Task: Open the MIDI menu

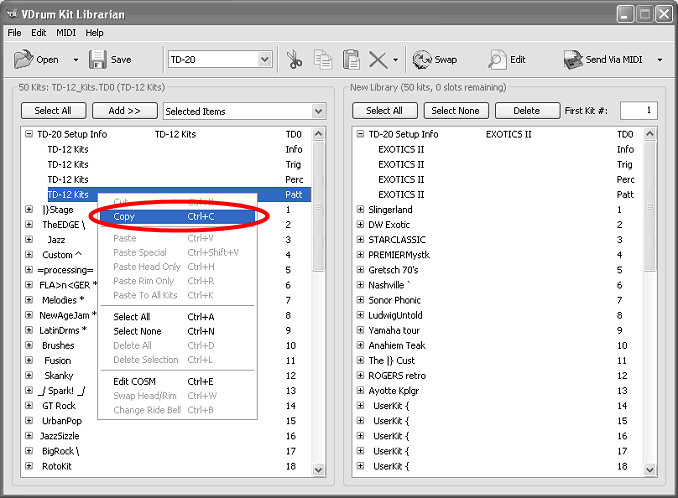Action: (x=65, y=33)
